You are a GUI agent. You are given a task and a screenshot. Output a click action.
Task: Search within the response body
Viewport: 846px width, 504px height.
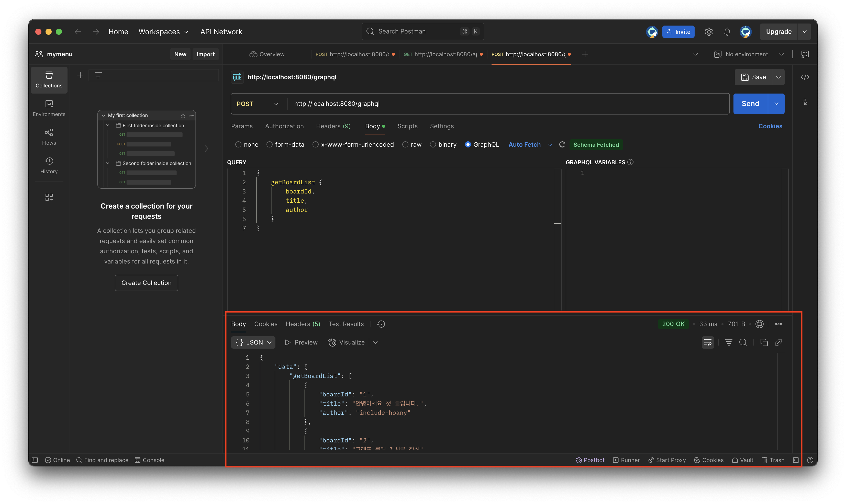point(743,342)
